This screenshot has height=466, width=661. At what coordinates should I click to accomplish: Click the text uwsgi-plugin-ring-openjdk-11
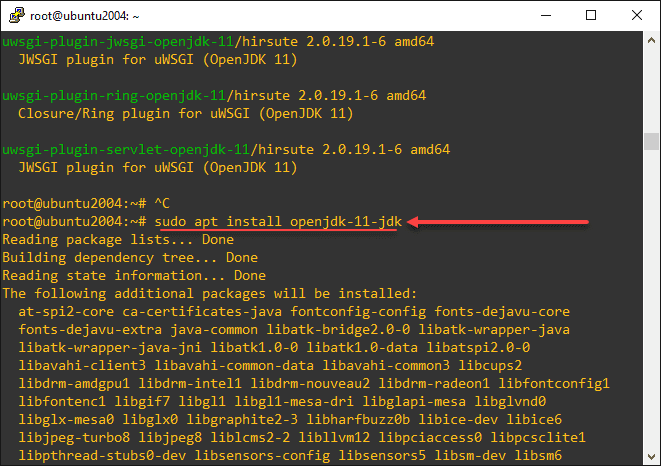click(114, 95)
